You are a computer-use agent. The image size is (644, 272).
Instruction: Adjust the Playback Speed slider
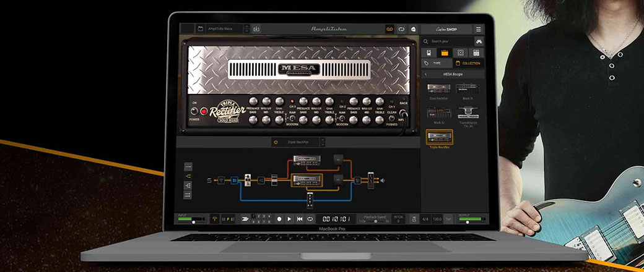[x=375, y=221]
